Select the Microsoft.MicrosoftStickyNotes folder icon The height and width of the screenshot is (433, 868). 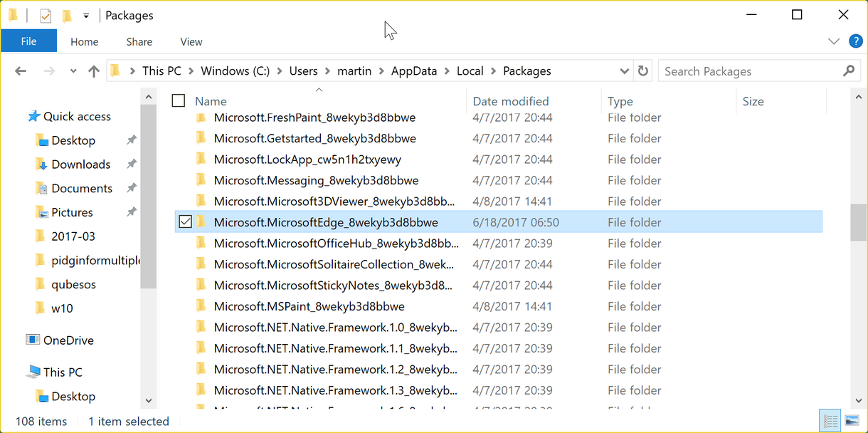click(201, 285)
